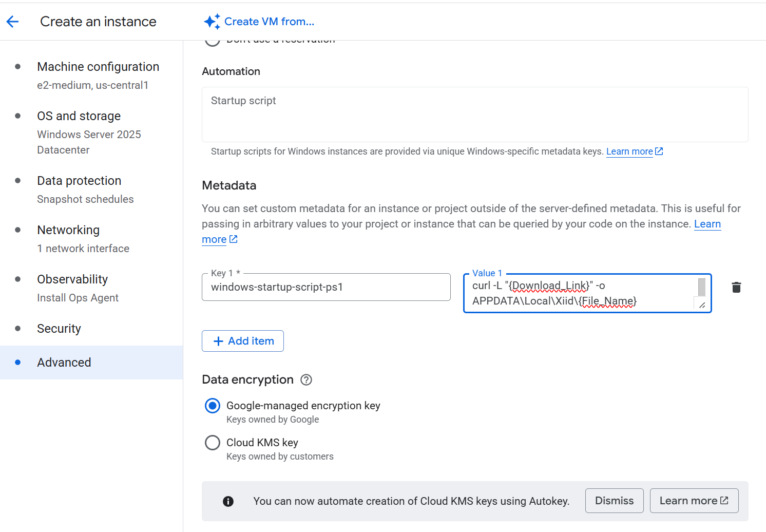Navigate to the Security section
The height and width of the screenshot is (532, 766).
(x=59, y=328)
